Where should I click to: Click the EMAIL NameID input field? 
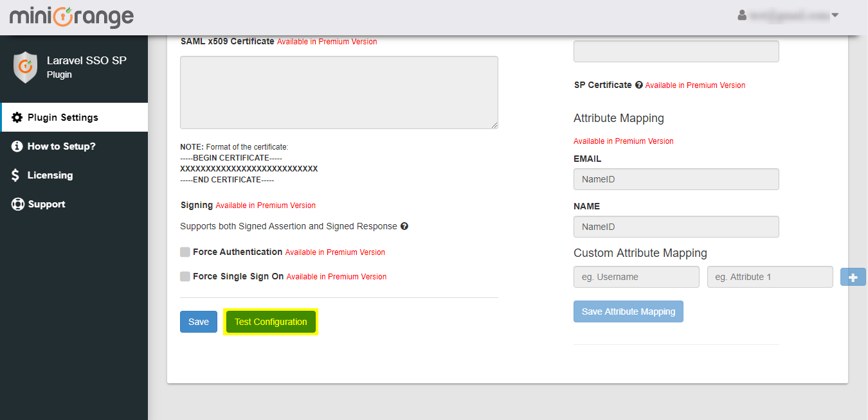676,179
